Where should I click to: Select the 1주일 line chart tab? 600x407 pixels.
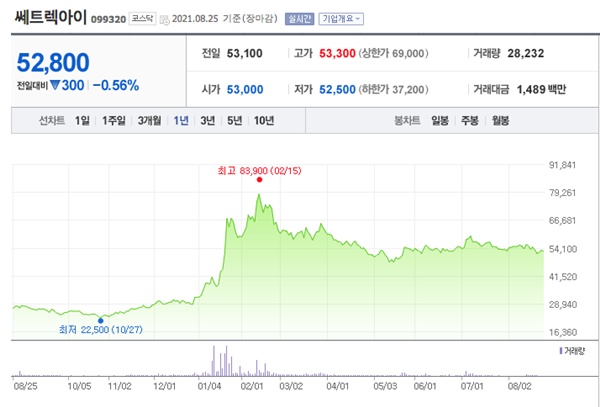click(114, 121)
